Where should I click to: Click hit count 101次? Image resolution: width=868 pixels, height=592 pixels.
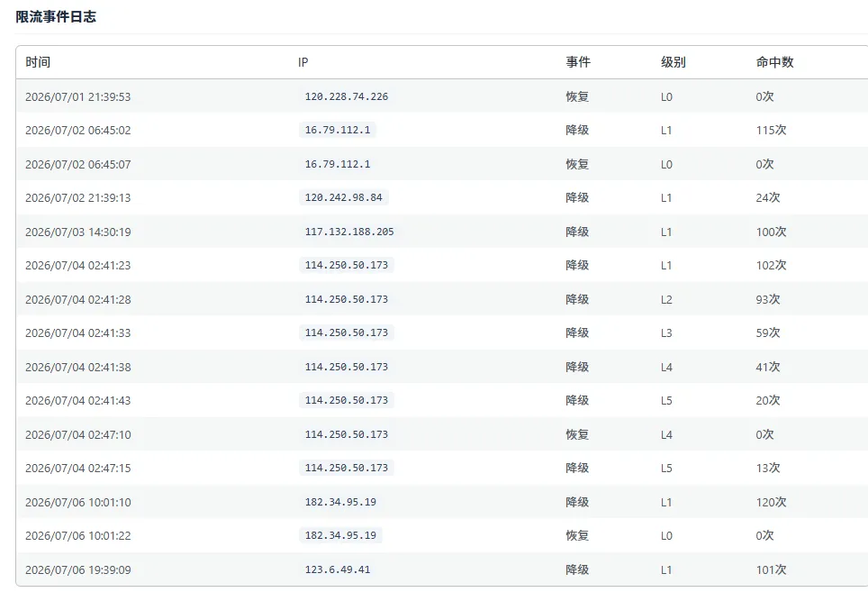[771, 569]
